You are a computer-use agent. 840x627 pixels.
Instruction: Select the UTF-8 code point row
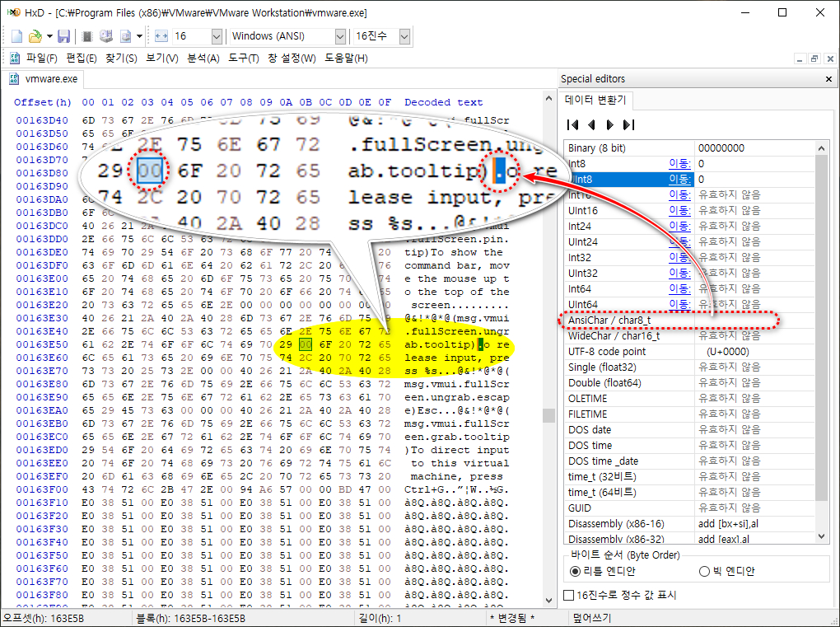[x=689, y=352]
